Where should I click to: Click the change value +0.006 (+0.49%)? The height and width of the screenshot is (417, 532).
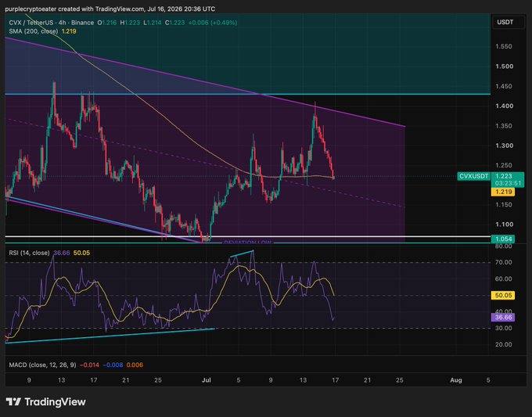[213, 23]
